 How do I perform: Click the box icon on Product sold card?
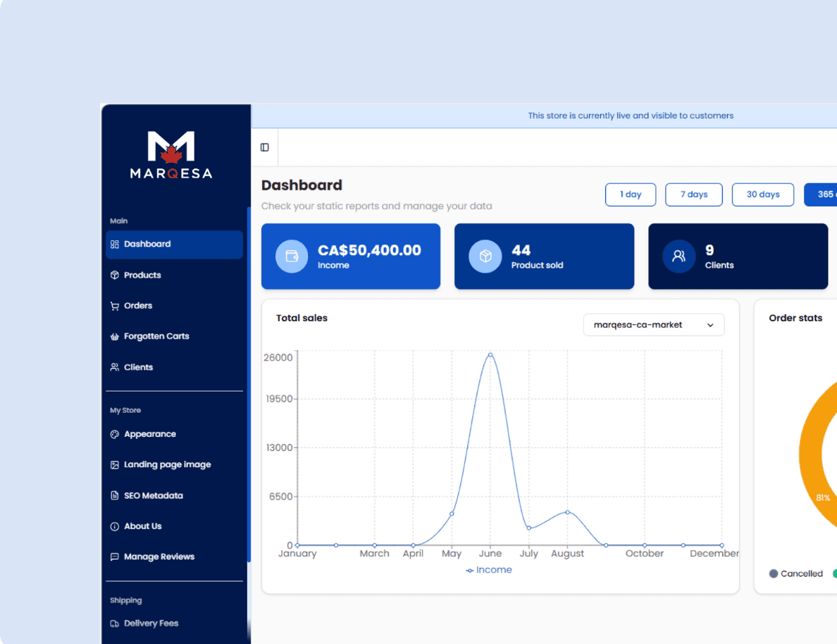coord(485,256)
